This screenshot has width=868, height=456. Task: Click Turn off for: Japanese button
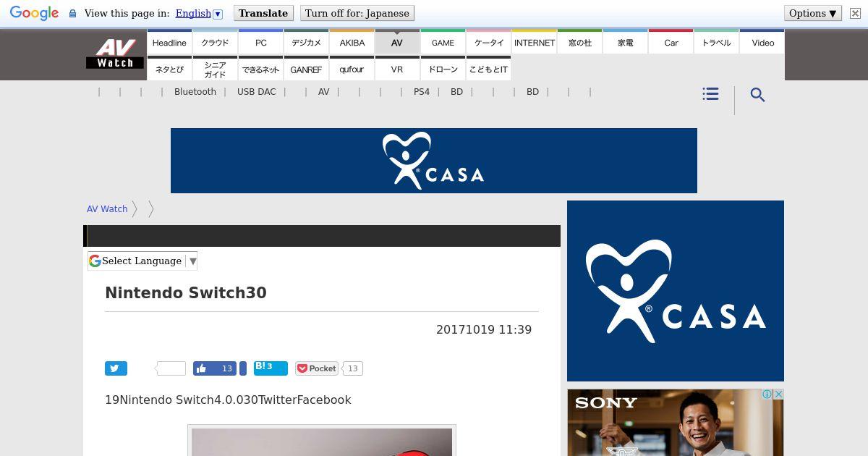357,13
